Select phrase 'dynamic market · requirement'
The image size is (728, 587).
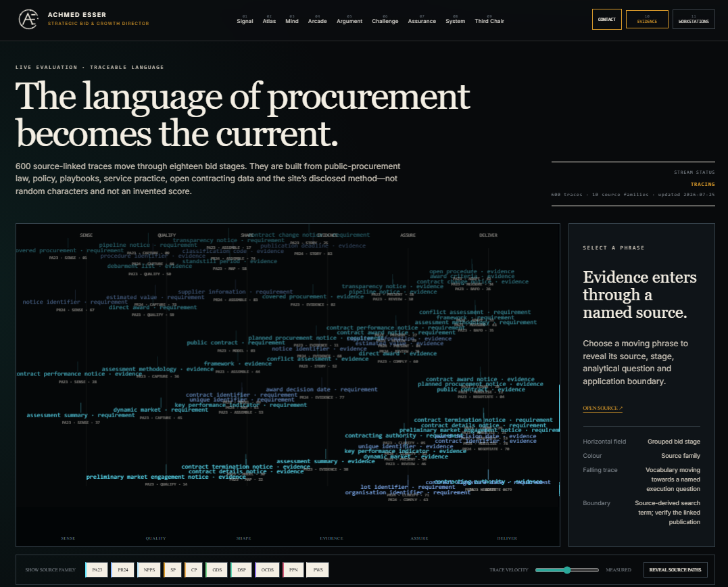(161, 410)
